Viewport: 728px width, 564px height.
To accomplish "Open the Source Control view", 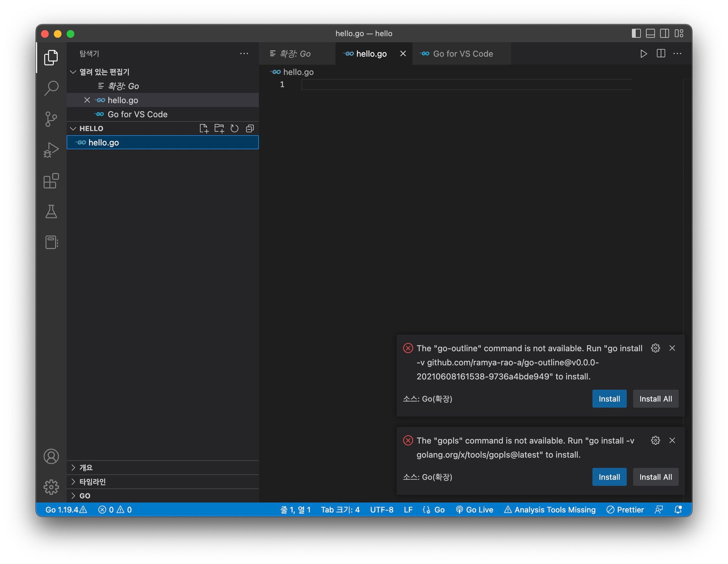I will 51,119.
